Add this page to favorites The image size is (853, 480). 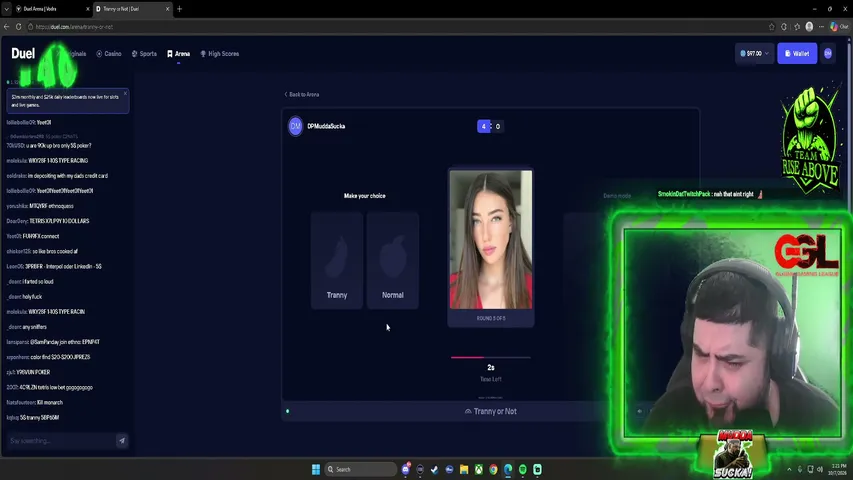pos(771,27)
